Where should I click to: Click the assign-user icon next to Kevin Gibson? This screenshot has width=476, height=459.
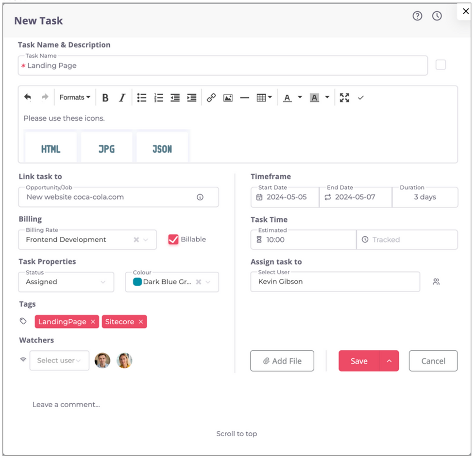coord(436,281)
